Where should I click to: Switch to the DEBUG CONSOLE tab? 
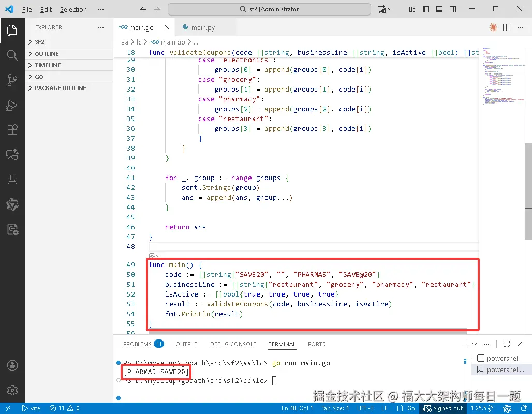[233, 344]
